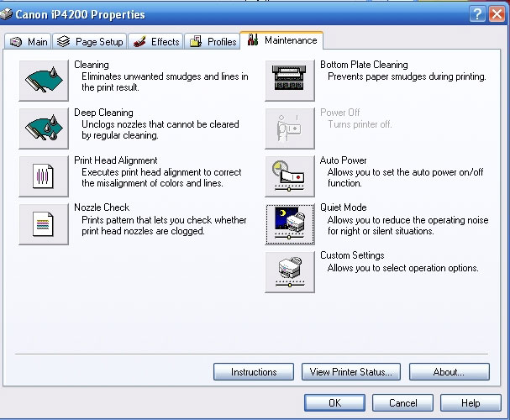
Task: Click the 'Deep Cleaning' heading text
Action: (x=103, y=113)
